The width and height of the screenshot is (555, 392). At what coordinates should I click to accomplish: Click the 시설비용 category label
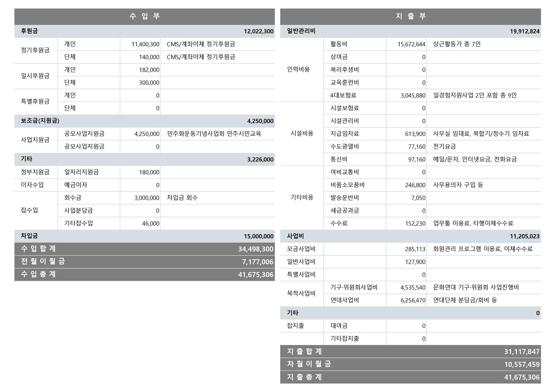click(302, 133)
